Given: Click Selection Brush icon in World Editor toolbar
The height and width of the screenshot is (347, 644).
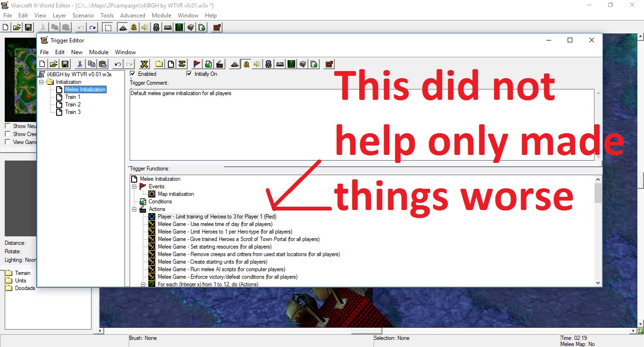Looking at the screenshot, I should [x=108, y=27].
